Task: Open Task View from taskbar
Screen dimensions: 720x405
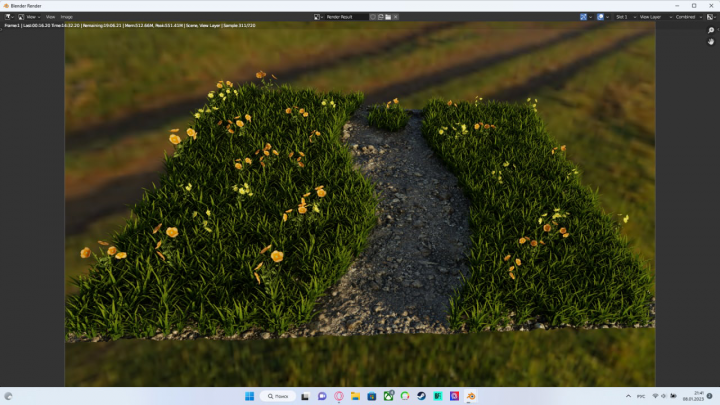Action: [x=305, y=396]
